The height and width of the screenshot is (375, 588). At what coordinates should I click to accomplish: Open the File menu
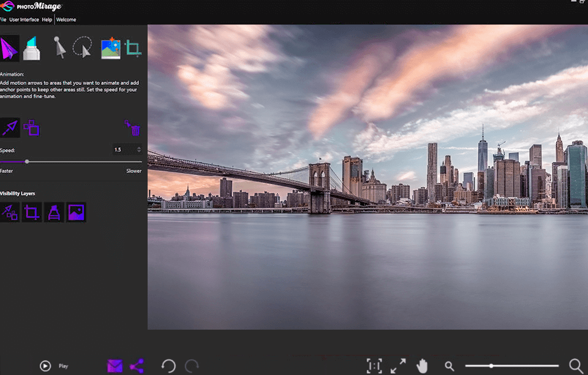[x=3, y=20]
